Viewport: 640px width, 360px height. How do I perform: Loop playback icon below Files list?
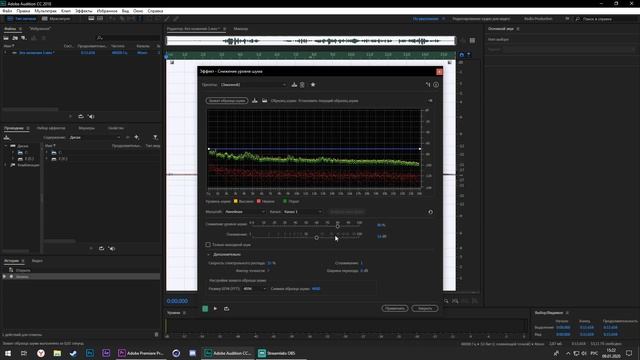click(81, 116)
